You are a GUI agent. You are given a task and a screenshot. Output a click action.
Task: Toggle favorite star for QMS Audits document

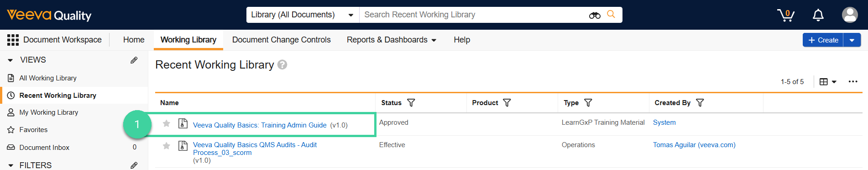pos(167,146)
